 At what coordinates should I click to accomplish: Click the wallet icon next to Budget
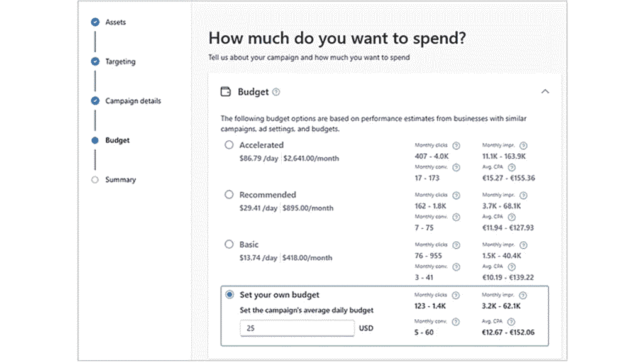226,91
